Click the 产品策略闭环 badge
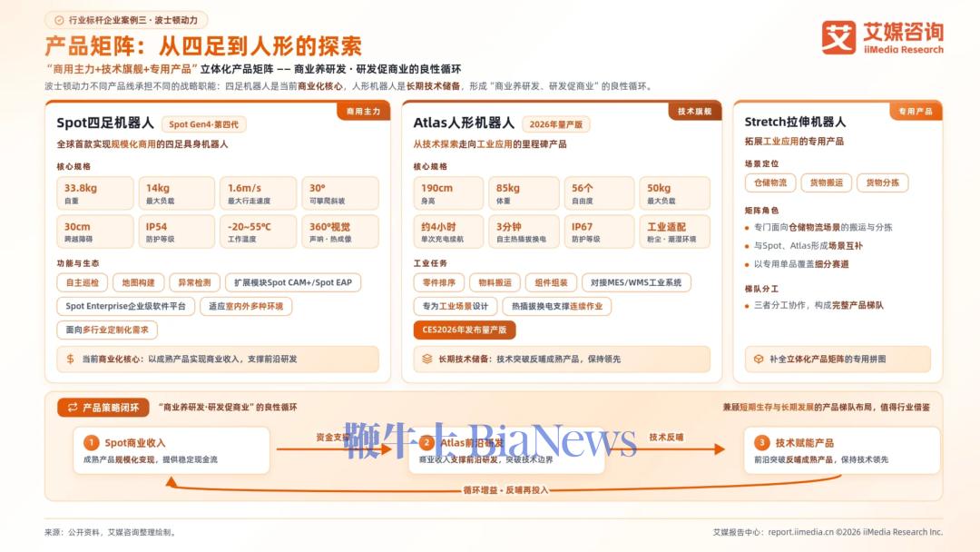Image resolution: width=980 pixels, height=552 pixels. [x=103, y=407]
